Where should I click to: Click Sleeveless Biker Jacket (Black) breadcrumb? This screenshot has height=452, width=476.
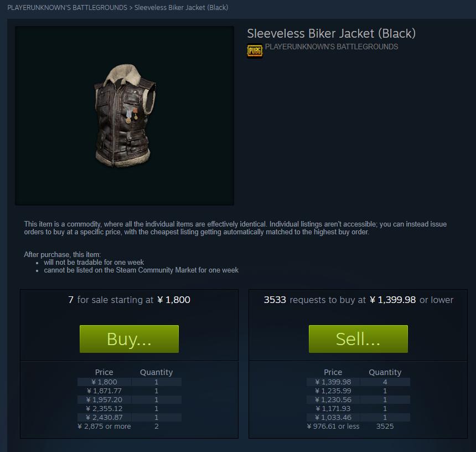click(x=181, y=8)
